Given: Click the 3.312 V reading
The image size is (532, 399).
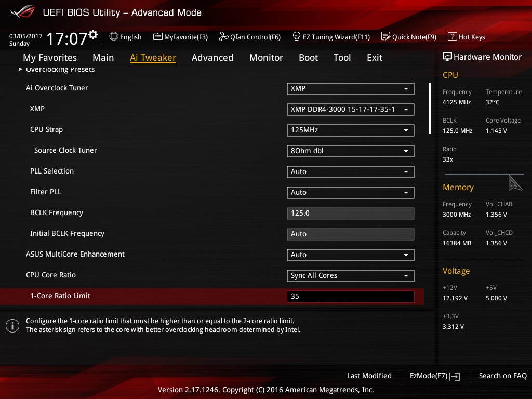Looking at the screenshot, I should point(453,327).
